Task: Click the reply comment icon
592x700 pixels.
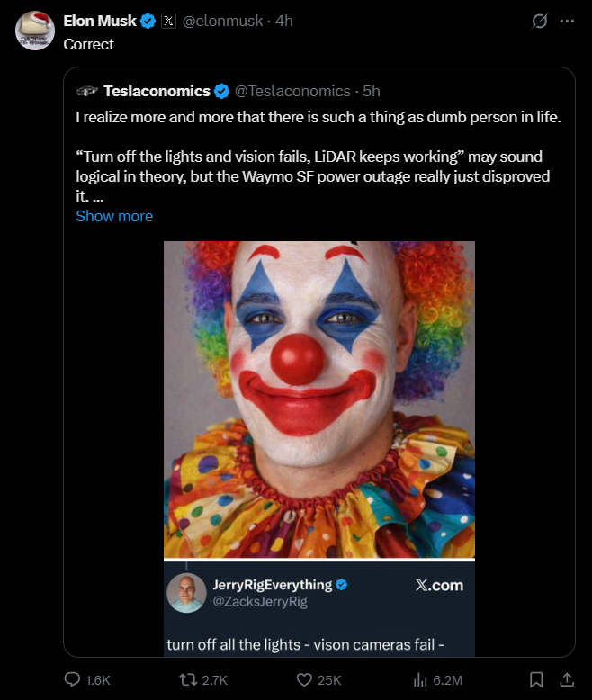Action: pyautogui.click(x=73, y=679)
